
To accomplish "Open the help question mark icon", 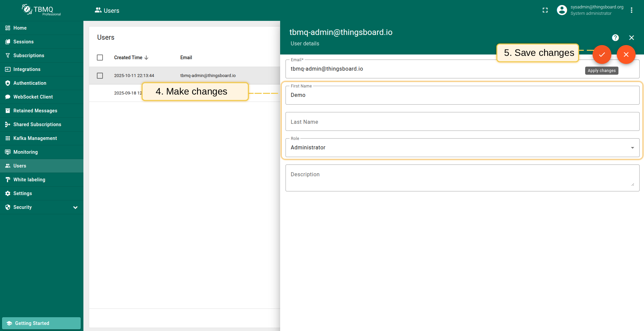I will coord(615,38).
